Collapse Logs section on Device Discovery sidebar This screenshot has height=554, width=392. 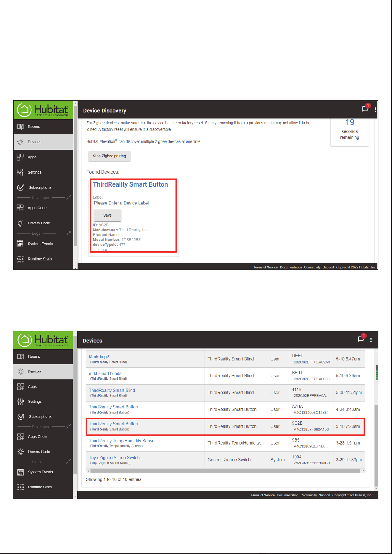click(69, 233)
